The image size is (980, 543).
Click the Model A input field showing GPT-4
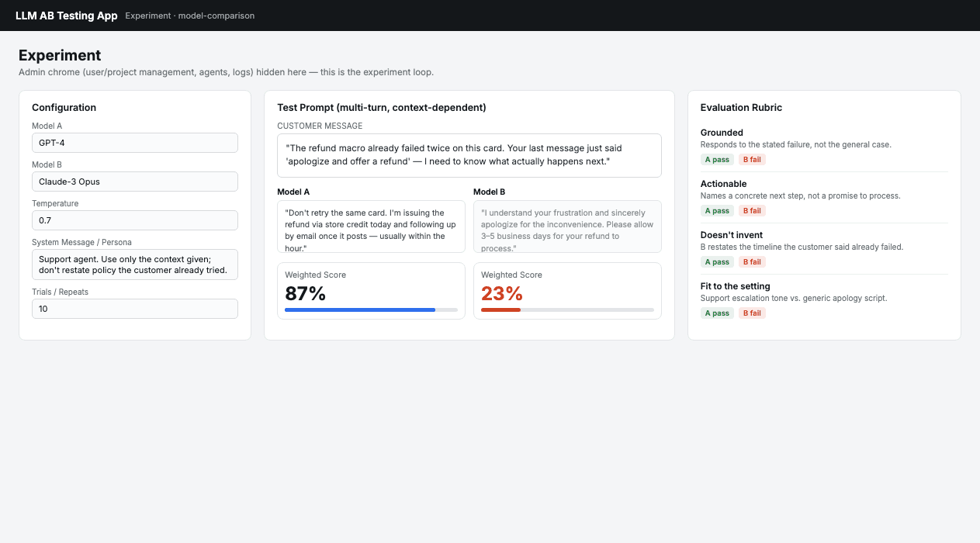pyautogui.click(x=135, y=143)
